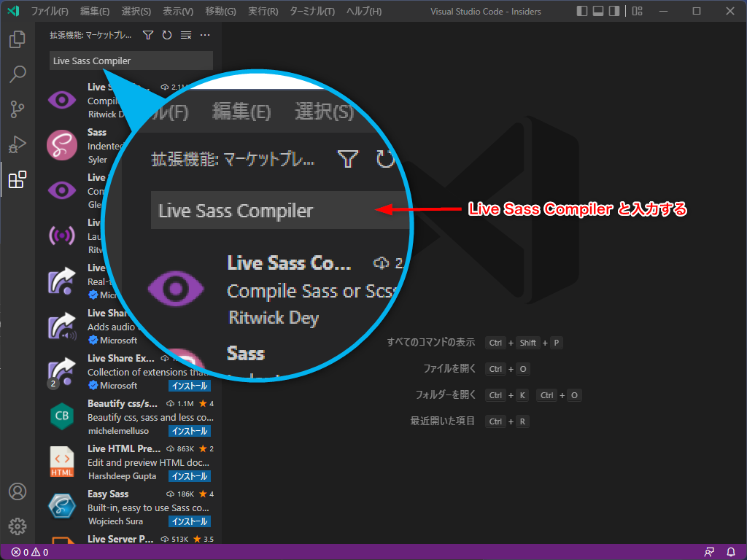Click すべてのコマンドの表示 shortcut hint
The image size is (747, 560).
click(x=430, y=343)
